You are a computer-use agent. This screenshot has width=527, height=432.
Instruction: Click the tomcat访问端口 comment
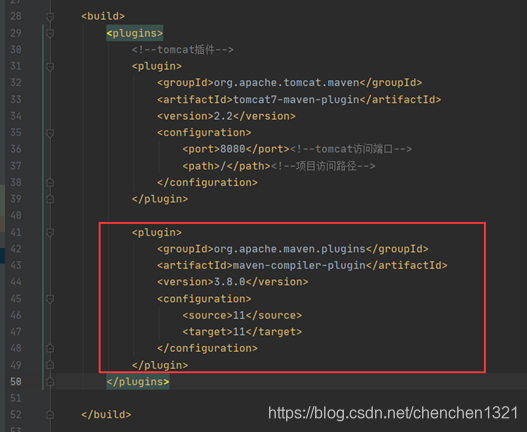[x=351, y=149]
